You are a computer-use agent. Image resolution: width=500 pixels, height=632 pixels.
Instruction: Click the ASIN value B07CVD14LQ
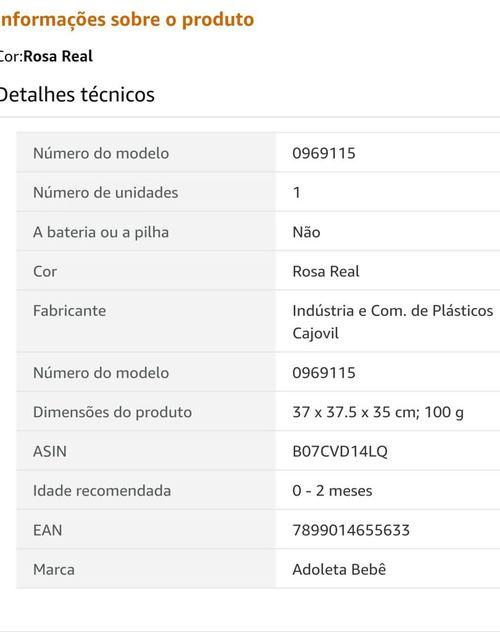click(x=340, y=451)
